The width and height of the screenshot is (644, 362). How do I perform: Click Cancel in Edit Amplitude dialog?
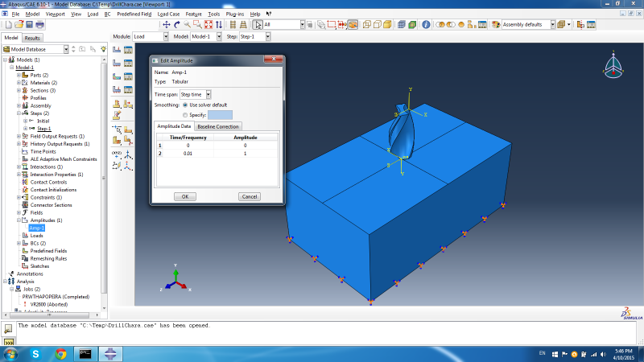250,196
